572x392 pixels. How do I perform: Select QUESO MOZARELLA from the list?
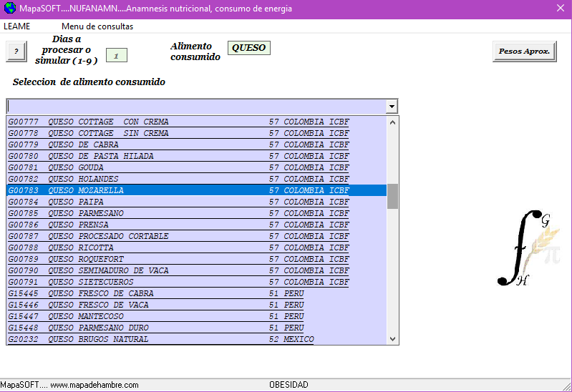pos(179,190)
